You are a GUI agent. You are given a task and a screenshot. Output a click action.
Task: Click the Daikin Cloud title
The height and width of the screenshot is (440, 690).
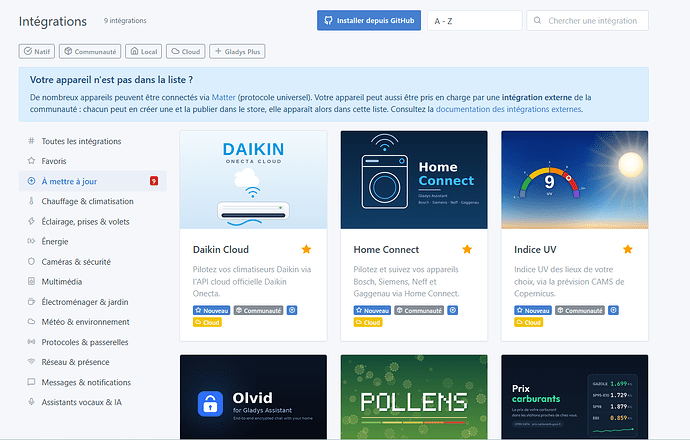coord(221,249)
